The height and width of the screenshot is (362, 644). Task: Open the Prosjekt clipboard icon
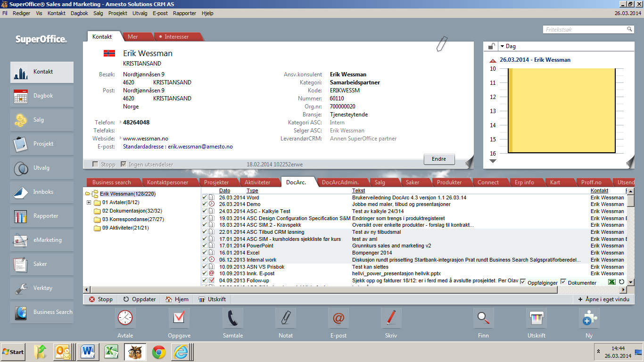pos(21,144)
